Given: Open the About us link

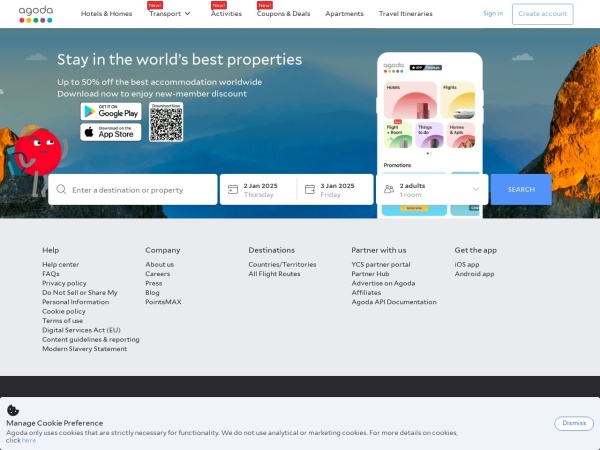Looking at the screenshot, I should (160, 264).
